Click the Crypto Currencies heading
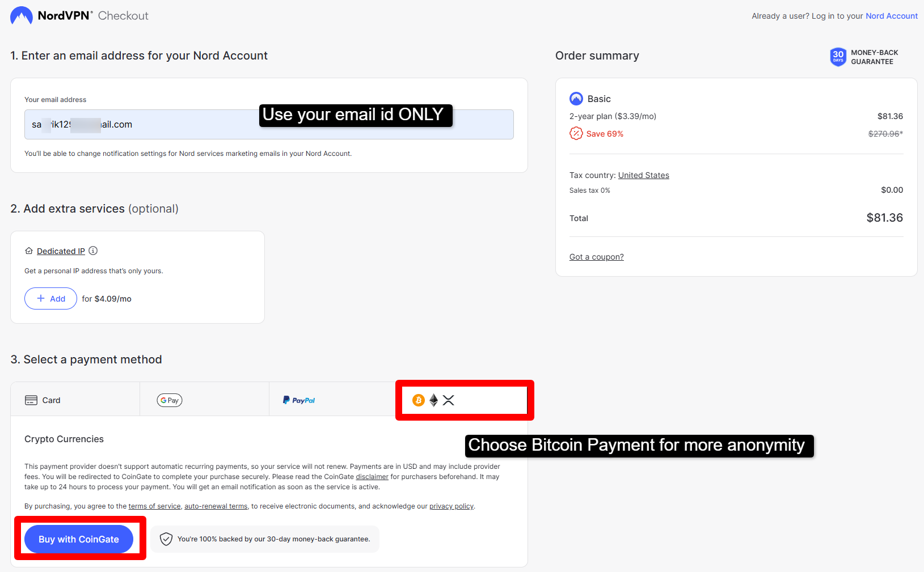The width and height of the screenshot is (924, 572). (64, 439)
